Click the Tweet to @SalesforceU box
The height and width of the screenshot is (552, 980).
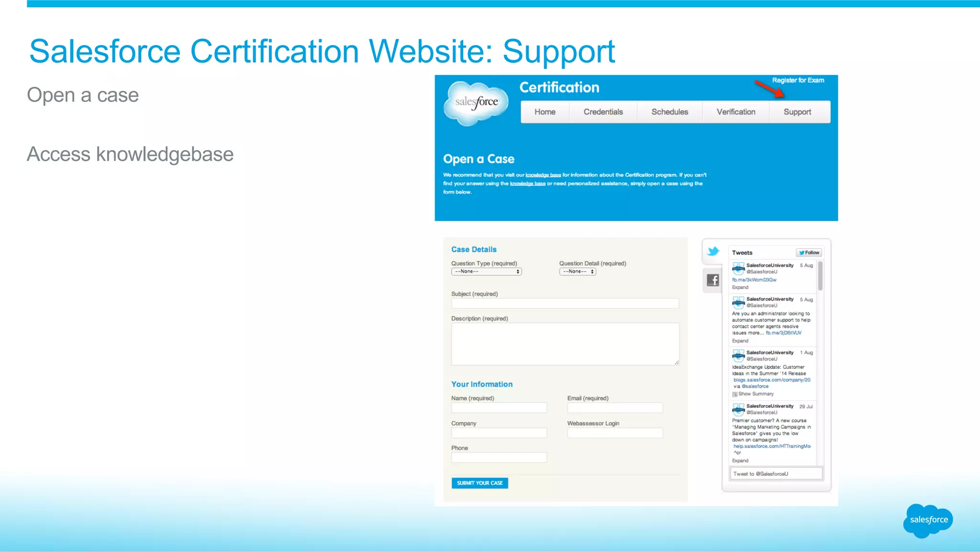[x=776, y=474]
